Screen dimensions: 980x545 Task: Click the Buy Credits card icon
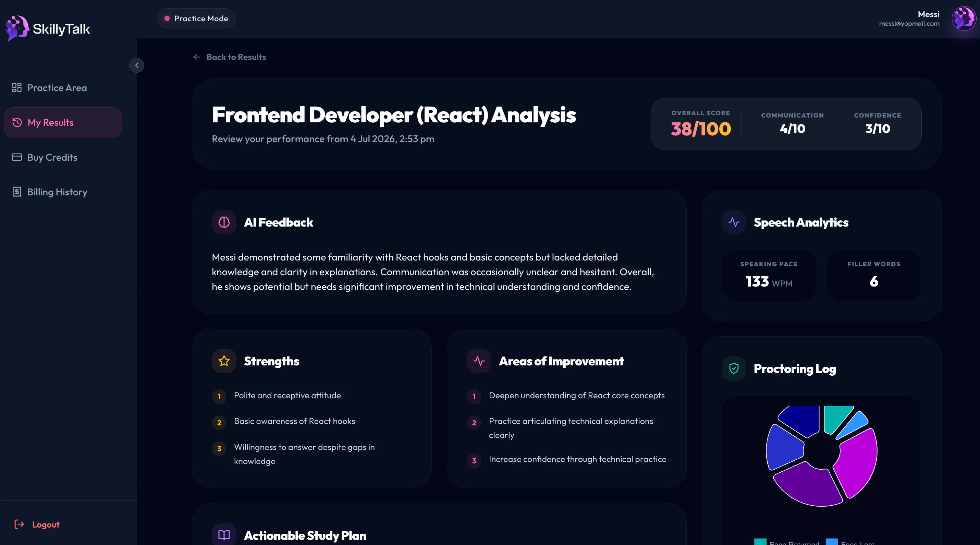click(x=17, y=157)
